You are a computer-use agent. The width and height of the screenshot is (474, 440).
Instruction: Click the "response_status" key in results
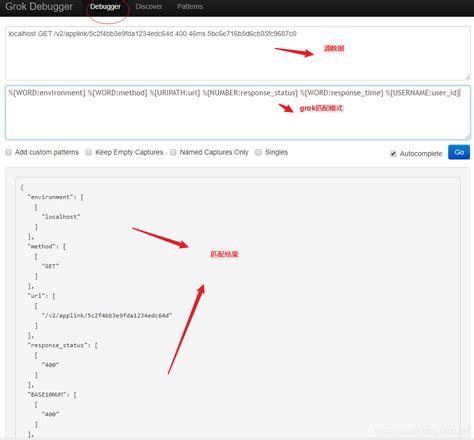pos(58,345)
